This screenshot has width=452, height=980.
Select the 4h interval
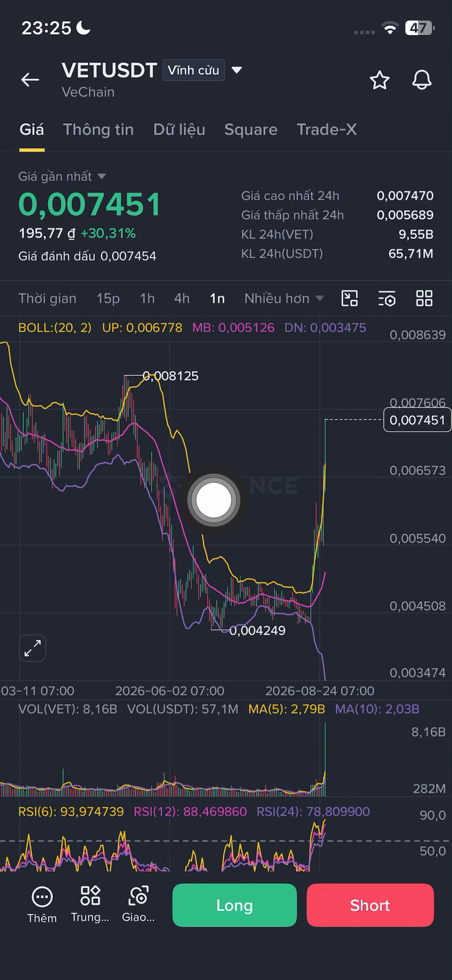pyautogui.click(x=182, y=299)
